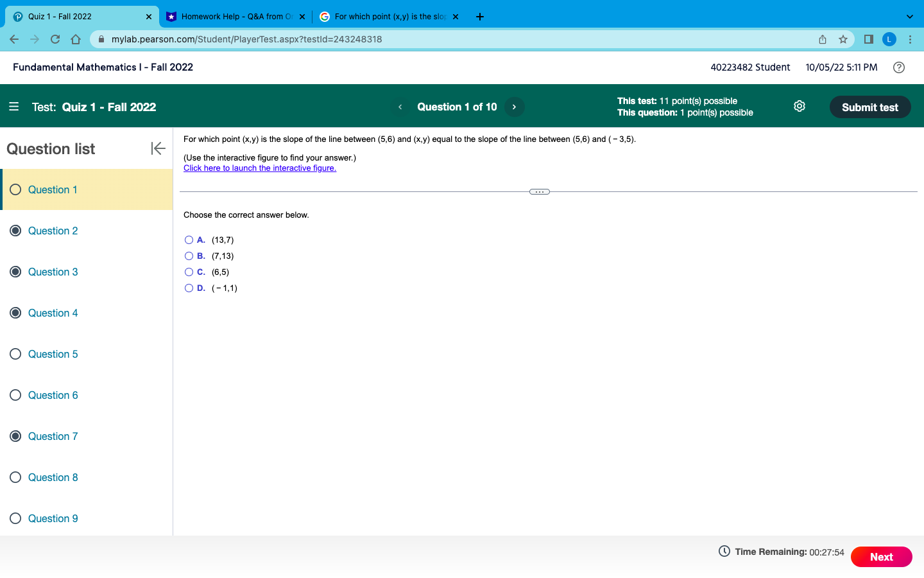This screenshot has width=924, height=578.
Task: Bookmark this page with the star icon
Action: [843, 39]
